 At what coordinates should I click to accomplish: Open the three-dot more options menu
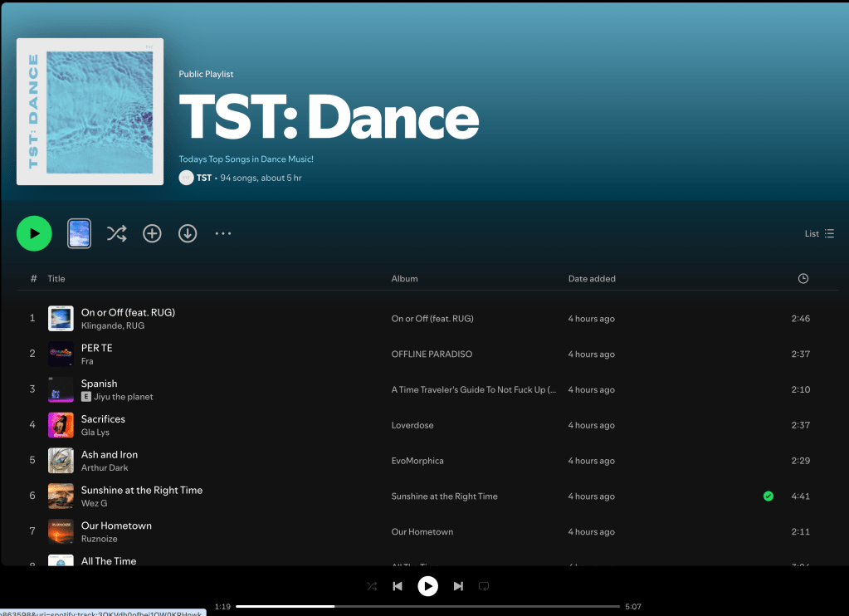pos(223,233)
